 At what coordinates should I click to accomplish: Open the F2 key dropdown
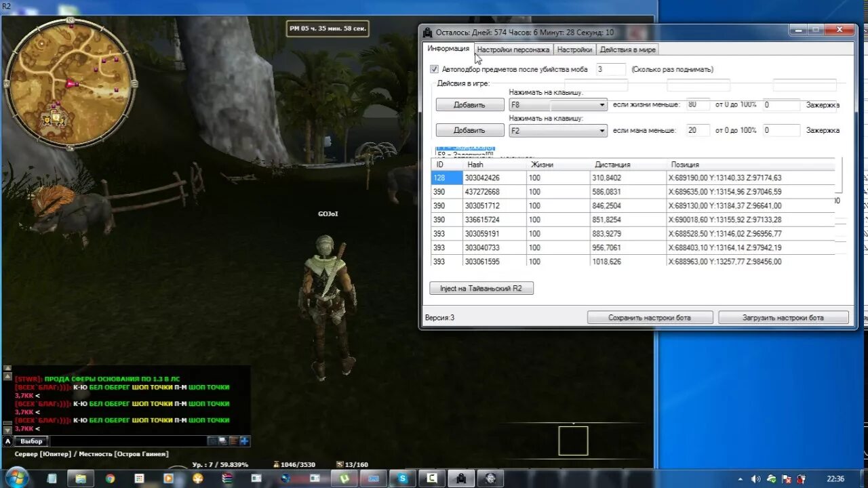pyautogui.click(x=557, y=131)
